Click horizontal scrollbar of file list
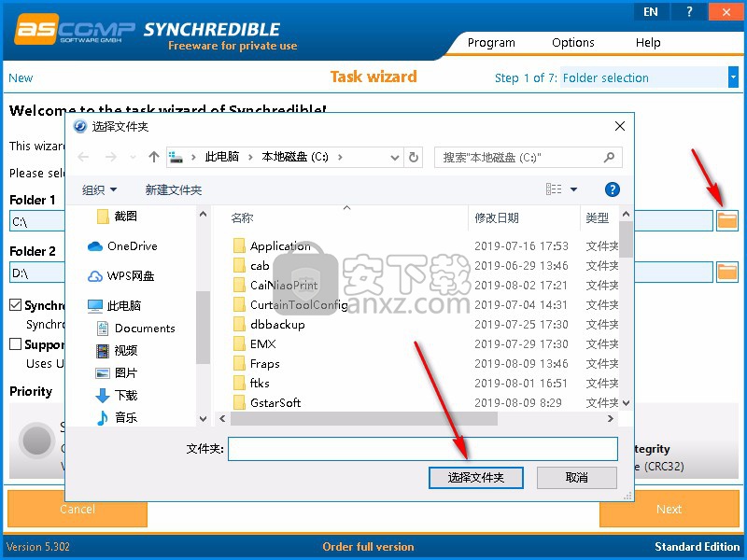747x560 pixels. (x=364, y=418)
